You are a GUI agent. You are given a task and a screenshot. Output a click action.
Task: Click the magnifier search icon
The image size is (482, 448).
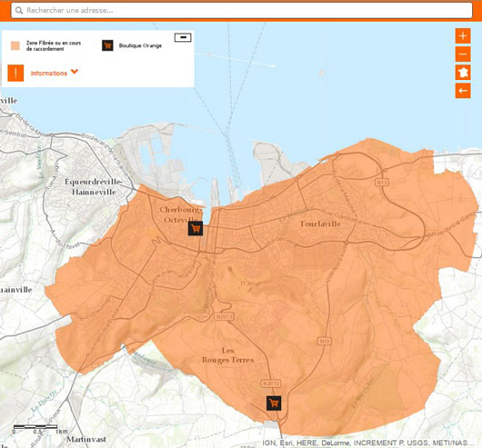pyautogui.click(x=19, y=10)
